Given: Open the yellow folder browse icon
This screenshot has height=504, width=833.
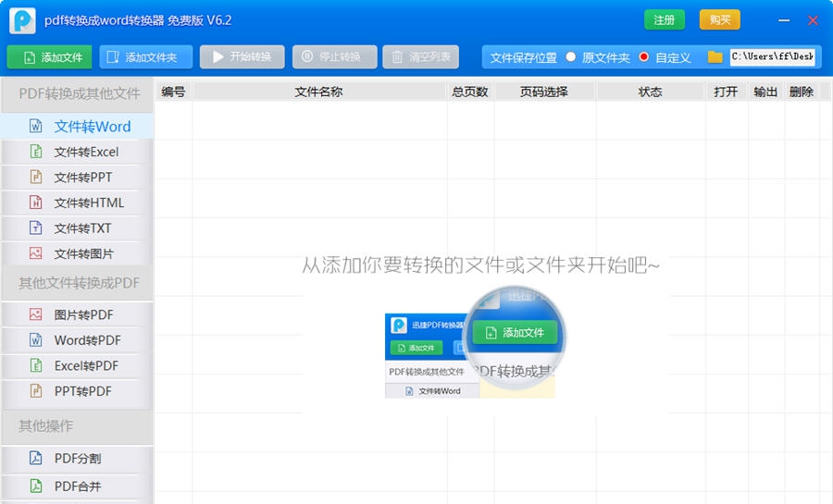Looking at the screenshot, I should pos(715,56).
